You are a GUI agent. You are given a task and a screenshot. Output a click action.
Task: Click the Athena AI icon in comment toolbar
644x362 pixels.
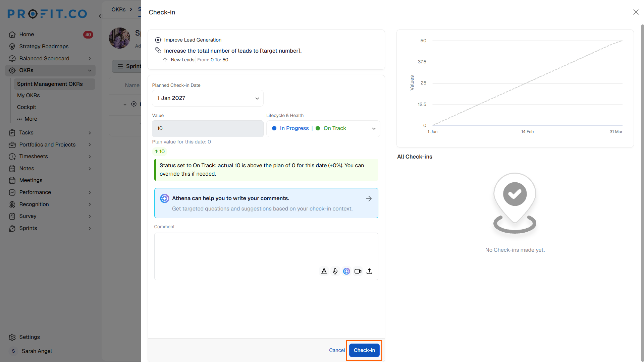pyautogui.click(x=346, y=271)
